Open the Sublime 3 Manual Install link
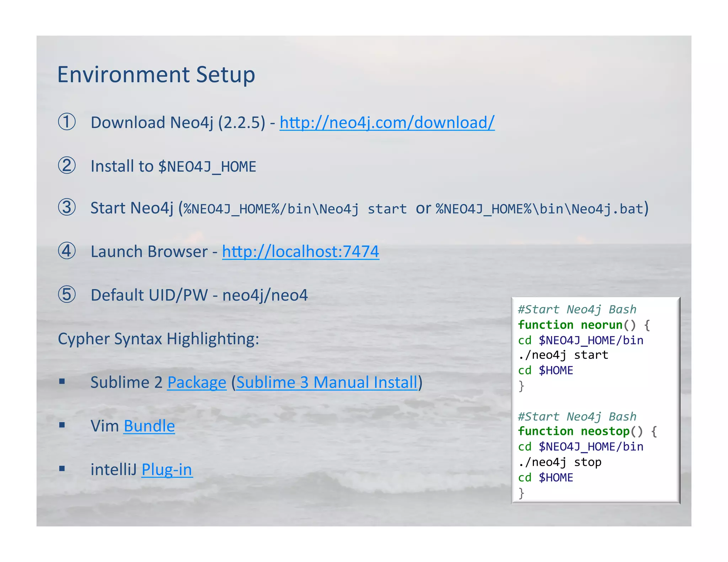This screenshot has height=562, width=728. pos(327,383)
